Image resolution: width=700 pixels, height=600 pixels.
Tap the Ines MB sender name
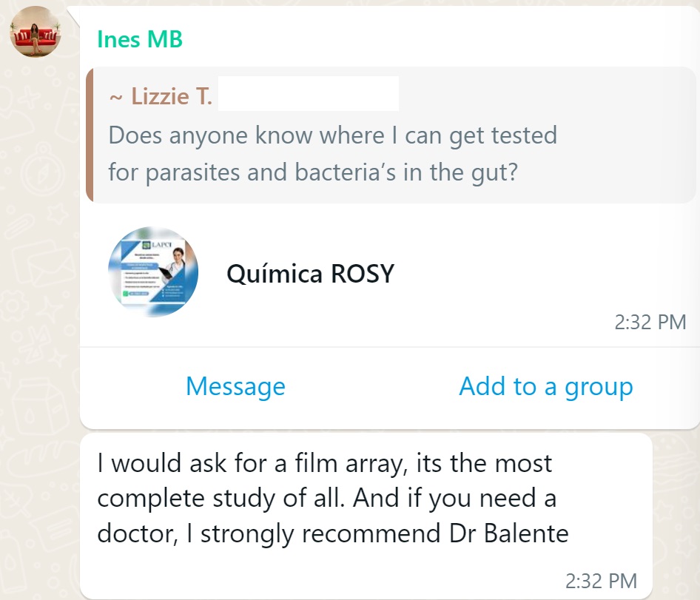140,39
